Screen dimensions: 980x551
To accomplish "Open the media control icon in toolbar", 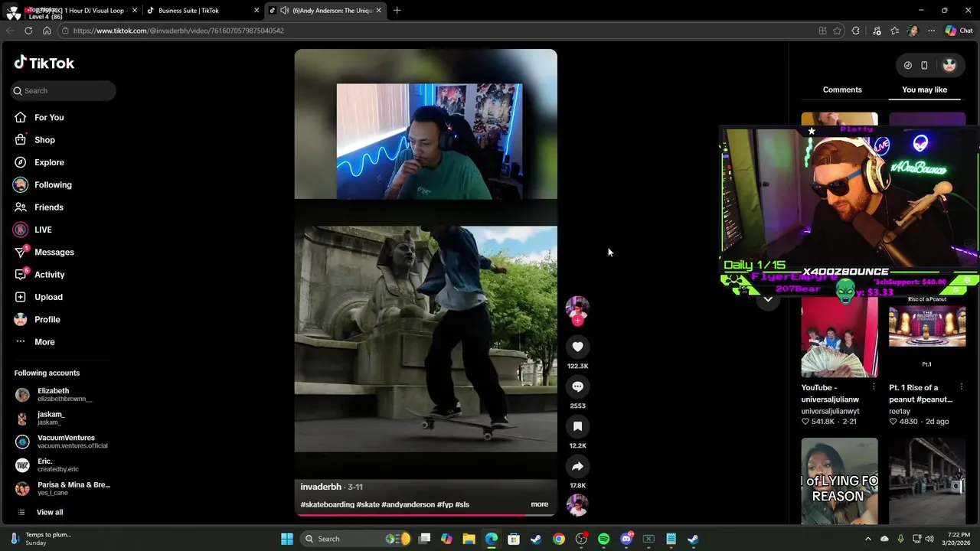I will [x=876, y=31].
